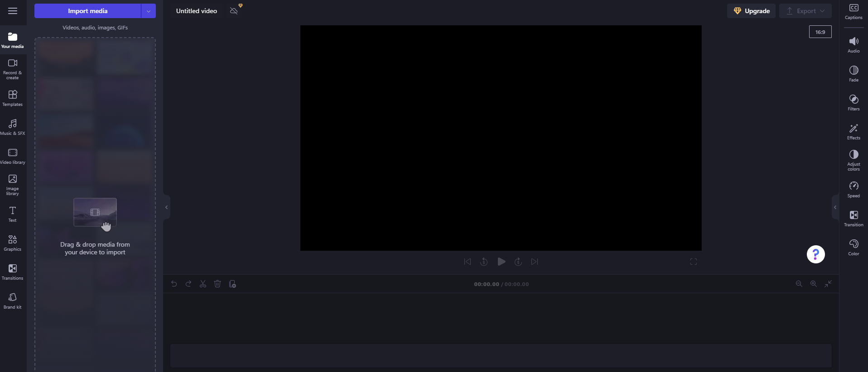Open the Text panel
868x372 pixels.
pos(13,214)
